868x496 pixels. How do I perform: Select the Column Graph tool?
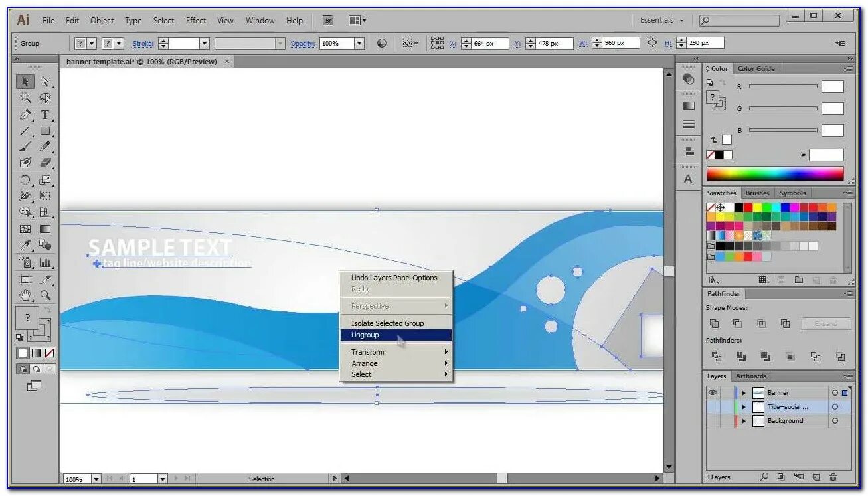pyautogui.click(x=45, y=262)
